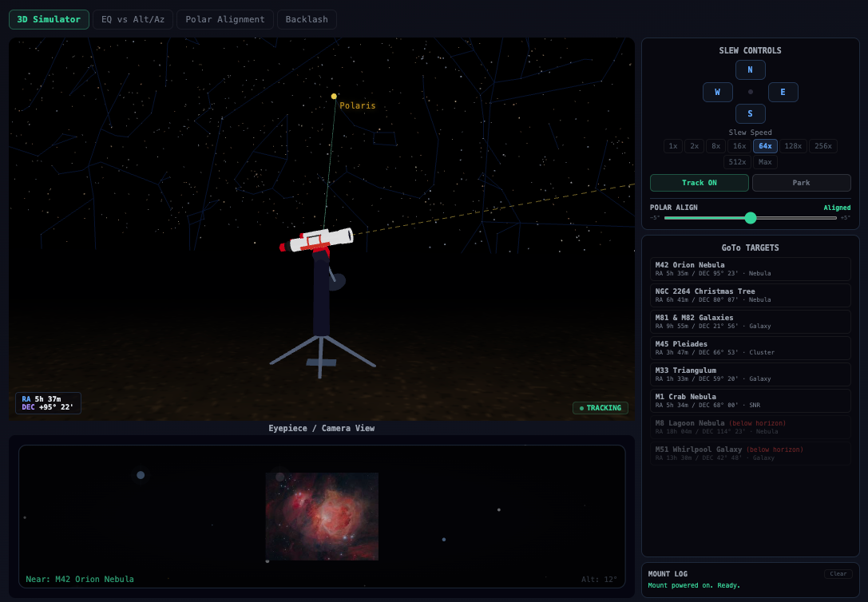Image resolution: width=868 pixels, height=602 pixels.
Task: Toggle tracking off via the Track ON button
Action: point(699,182)
